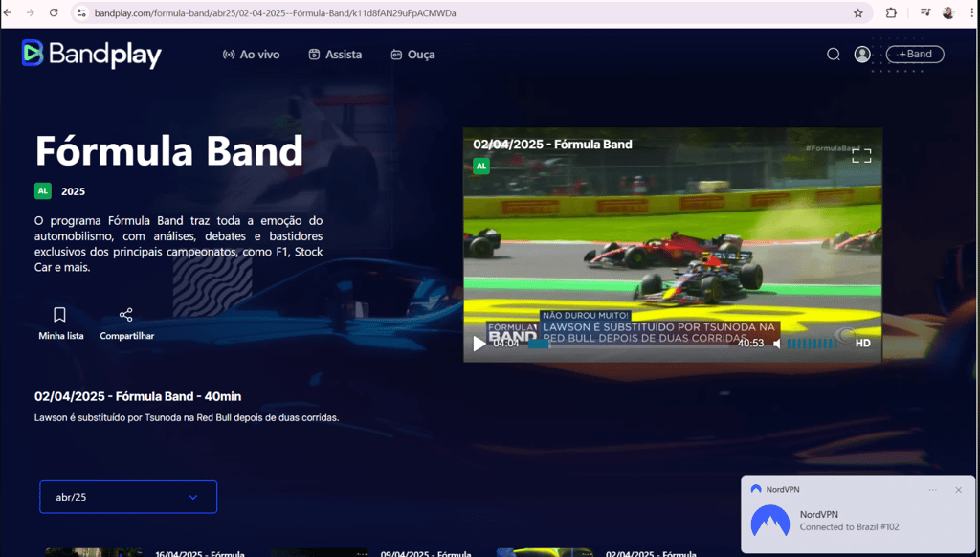Go back in browser history
Image resolution: width=980 pixels, height=557 pixels.
8,12
